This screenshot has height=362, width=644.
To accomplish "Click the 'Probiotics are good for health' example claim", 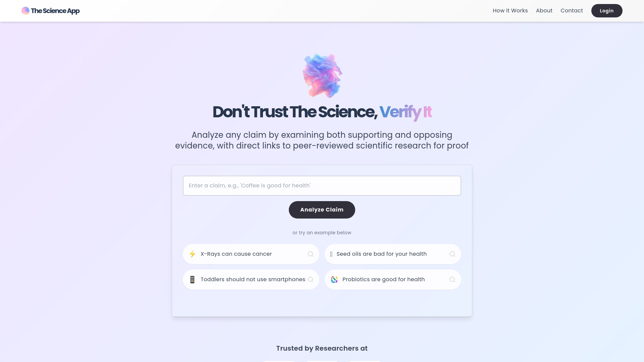I will point(393,279).
